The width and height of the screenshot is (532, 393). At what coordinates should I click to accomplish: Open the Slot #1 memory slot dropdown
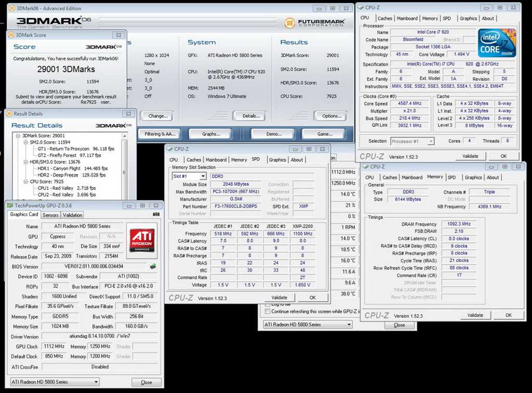tap(203, 177)
